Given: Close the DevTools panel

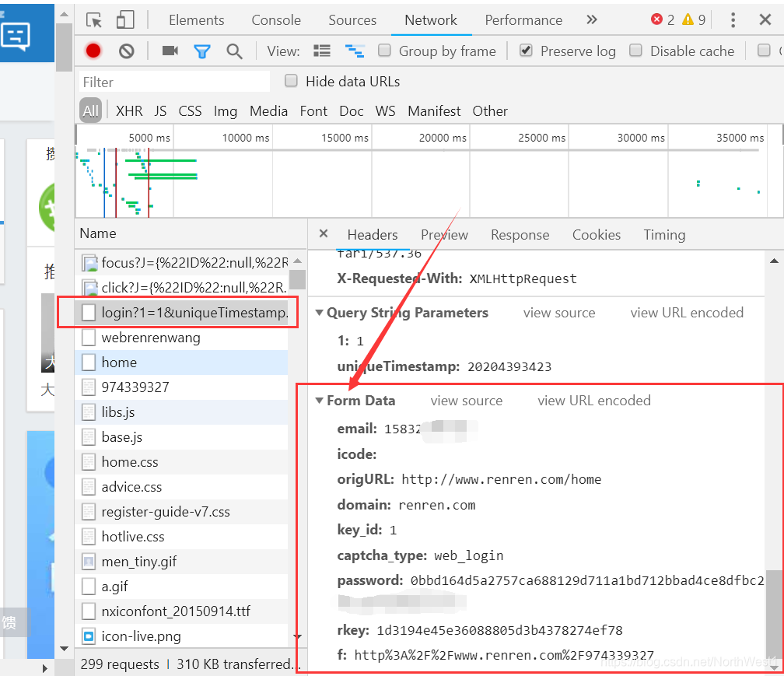Looking at the screenshot, I should [765, 20].
